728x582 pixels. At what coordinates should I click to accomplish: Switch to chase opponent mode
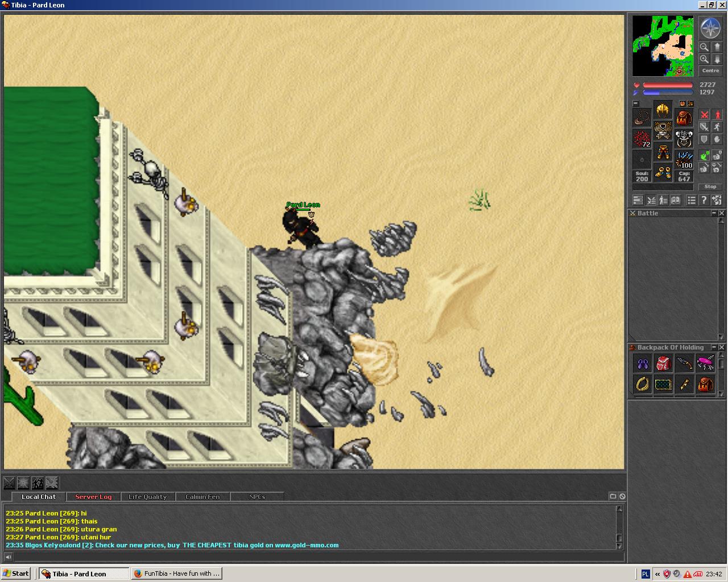(717, 127)
